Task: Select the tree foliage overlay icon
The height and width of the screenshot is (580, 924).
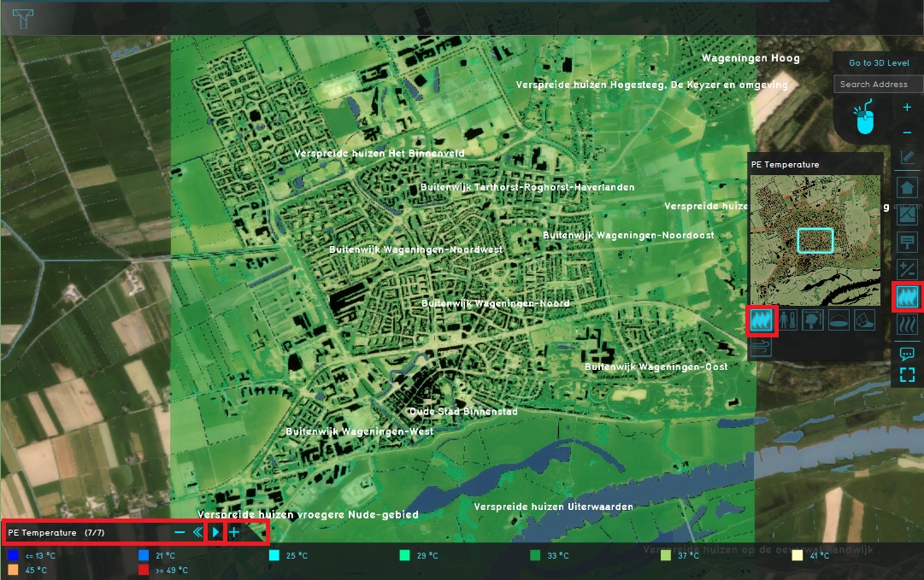Action: (x=813, y=320)
